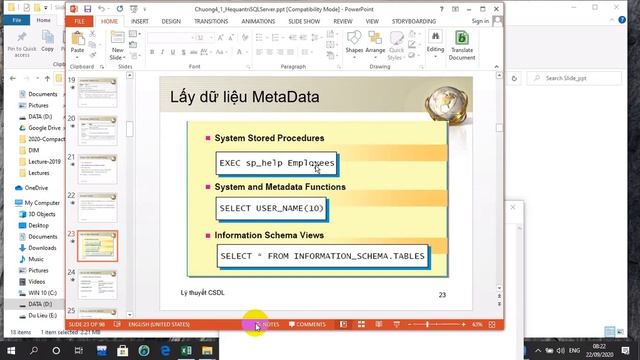The width and height of the screenshot is (640, 360).
Task: Click the New Slide icon
Action: coord(118,38)
